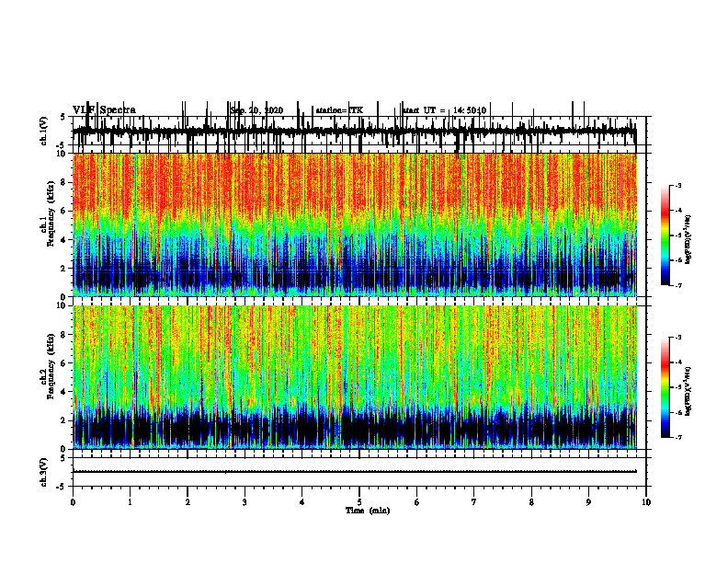Click the ch.1 color bar PSD unit label
This screenshot has height=563, width=728.
point(688,240)
